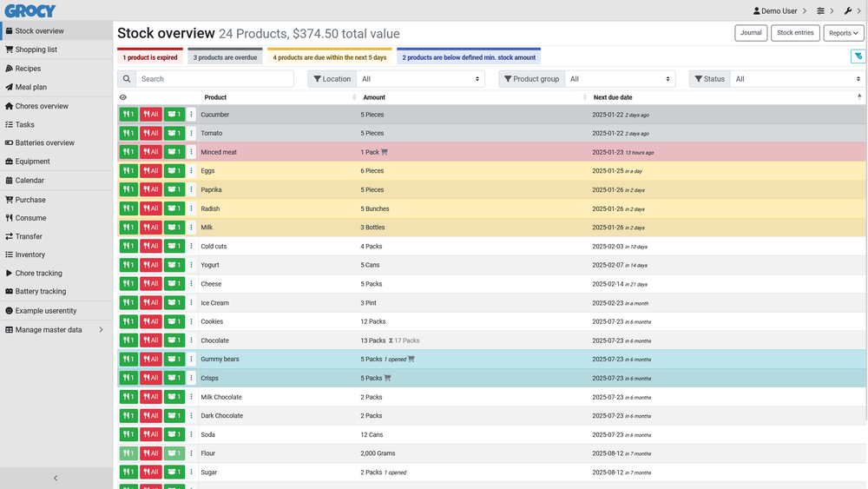
Task: Consume All Minced meat
Action: tap(151, 152)
